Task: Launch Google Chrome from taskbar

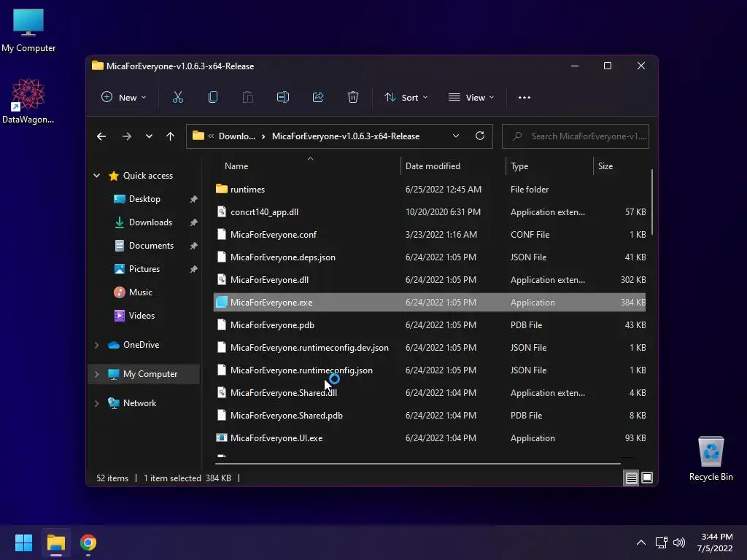Action: point(88,542)
